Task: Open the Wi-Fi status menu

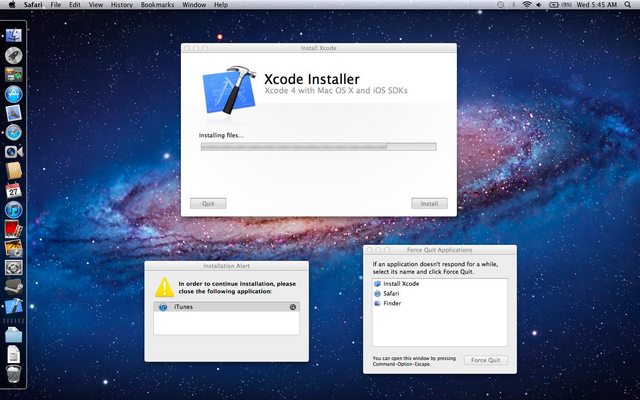Action: pos(527,5)
